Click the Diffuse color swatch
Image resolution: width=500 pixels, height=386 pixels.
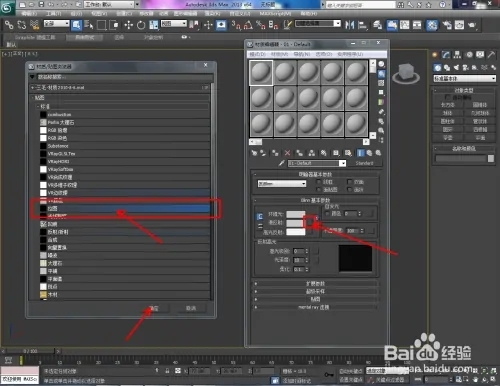coord(295,223)
